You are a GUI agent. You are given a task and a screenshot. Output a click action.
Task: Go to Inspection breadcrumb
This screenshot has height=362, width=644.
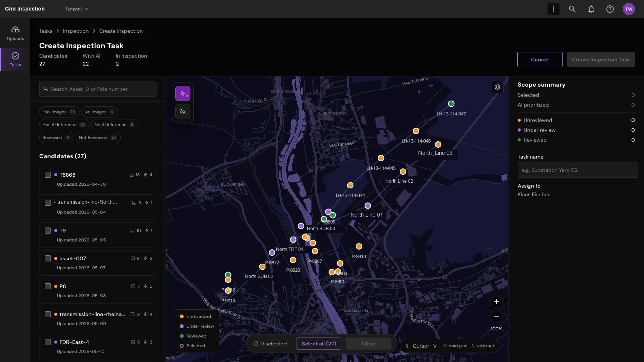pos(76,31)
